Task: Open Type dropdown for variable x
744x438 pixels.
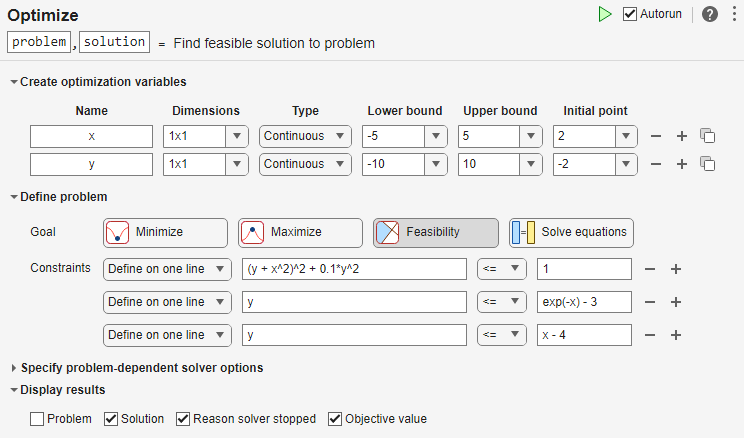Action: tap(305, 136)
